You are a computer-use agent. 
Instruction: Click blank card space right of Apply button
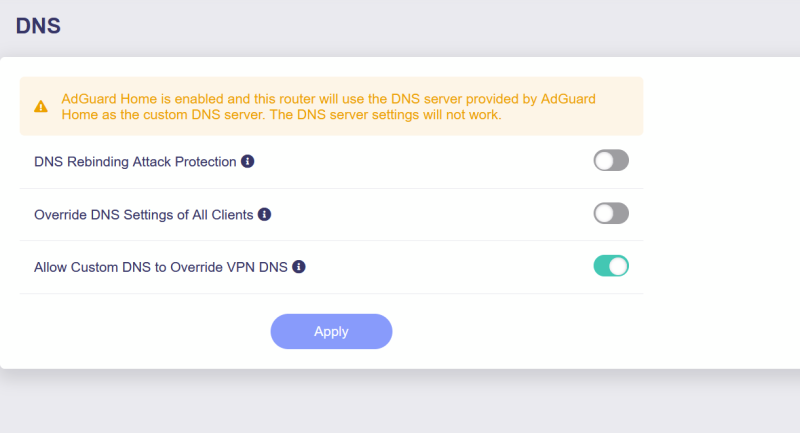click(520, 331)
